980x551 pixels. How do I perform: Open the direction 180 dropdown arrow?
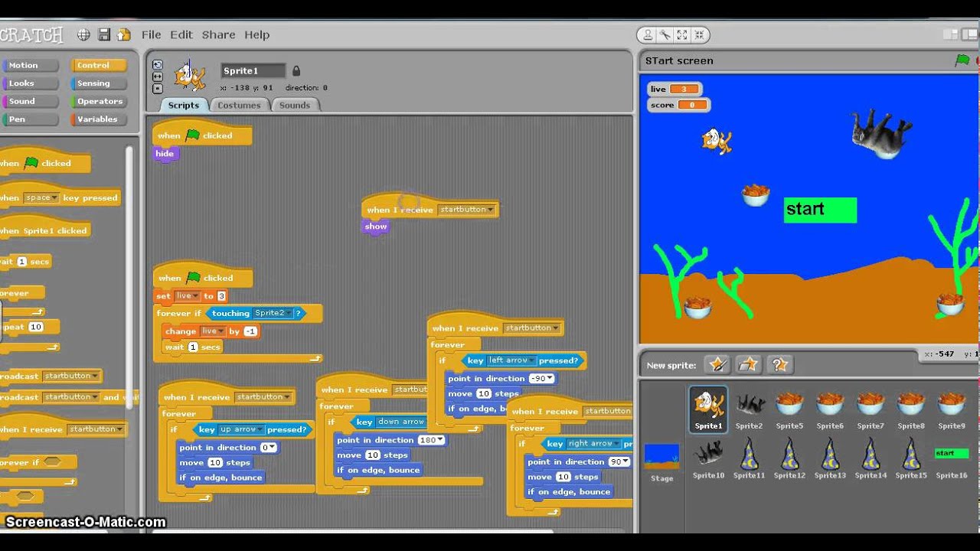[x=440, y=441]
